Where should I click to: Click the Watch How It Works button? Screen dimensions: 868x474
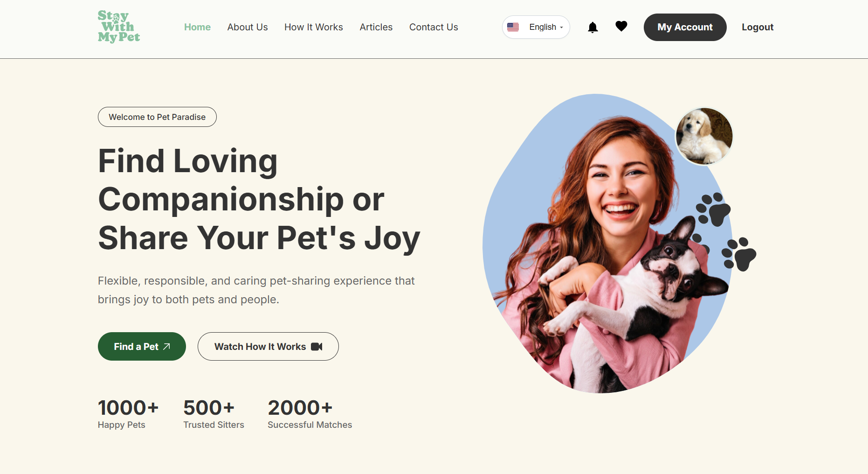pyautogui.click(x=268, y=346)
